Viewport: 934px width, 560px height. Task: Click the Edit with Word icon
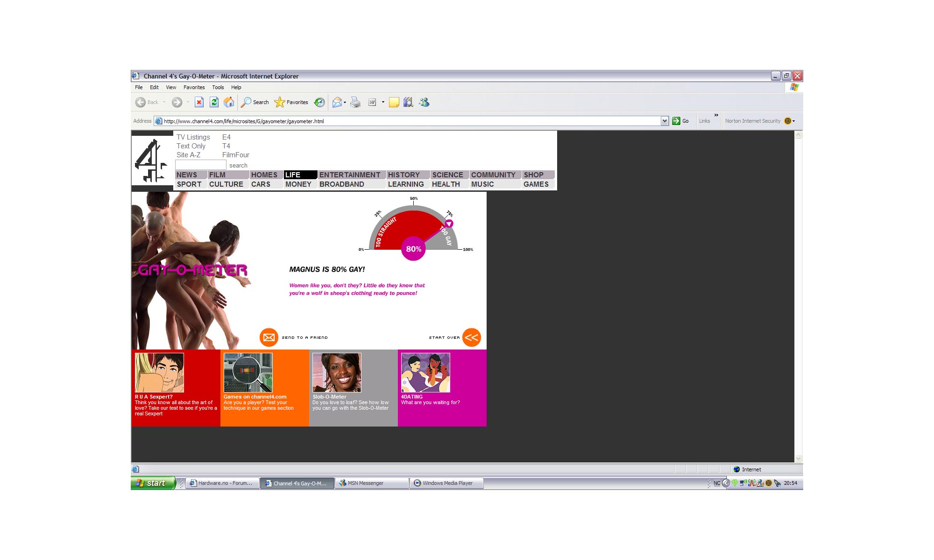pos(372,102)
